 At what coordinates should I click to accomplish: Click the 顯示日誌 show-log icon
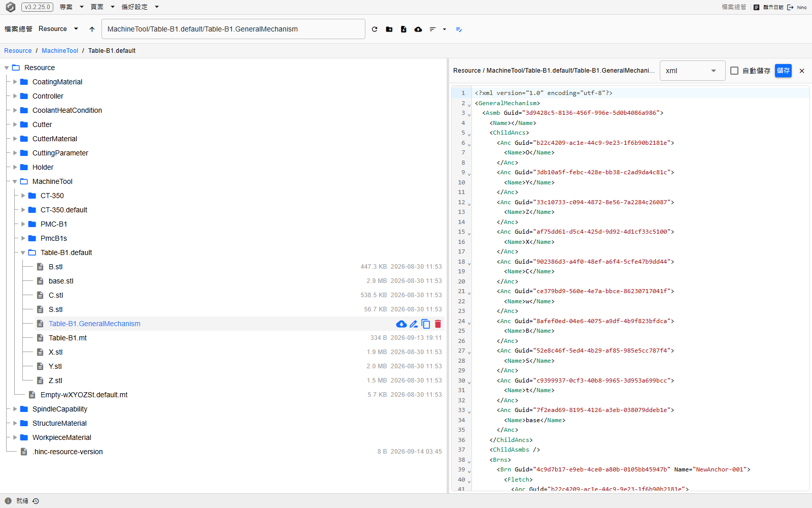tap(756, 7)
